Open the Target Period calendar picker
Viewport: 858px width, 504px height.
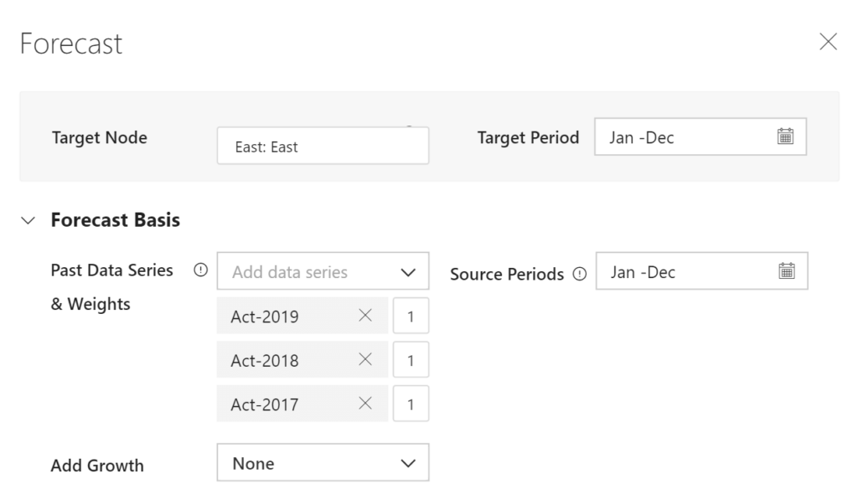click(x=785, y=136)
